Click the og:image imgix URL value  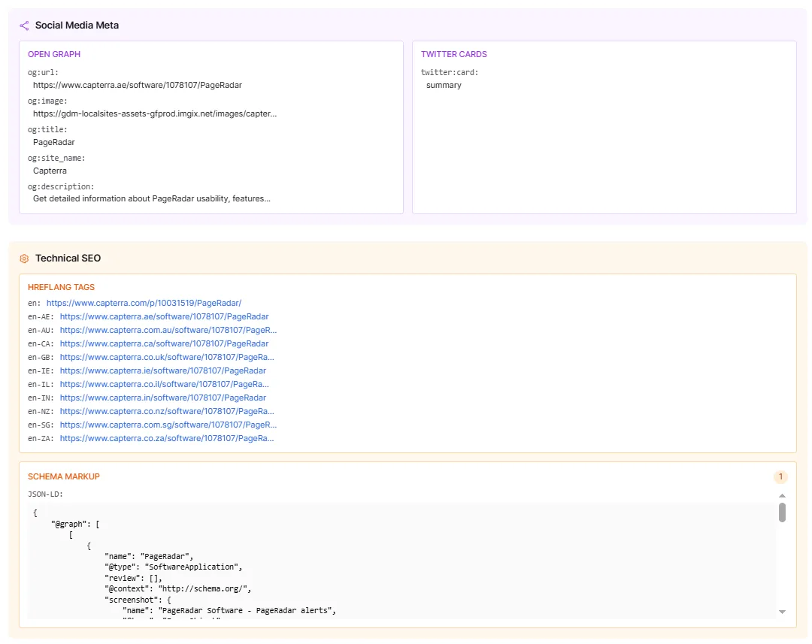coord(155,113)
